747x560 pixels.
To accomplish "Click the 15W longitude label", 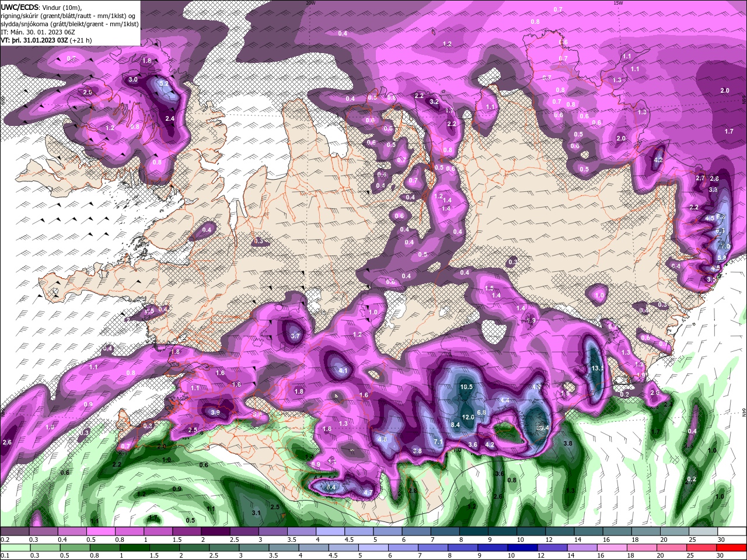I will 618,2.
